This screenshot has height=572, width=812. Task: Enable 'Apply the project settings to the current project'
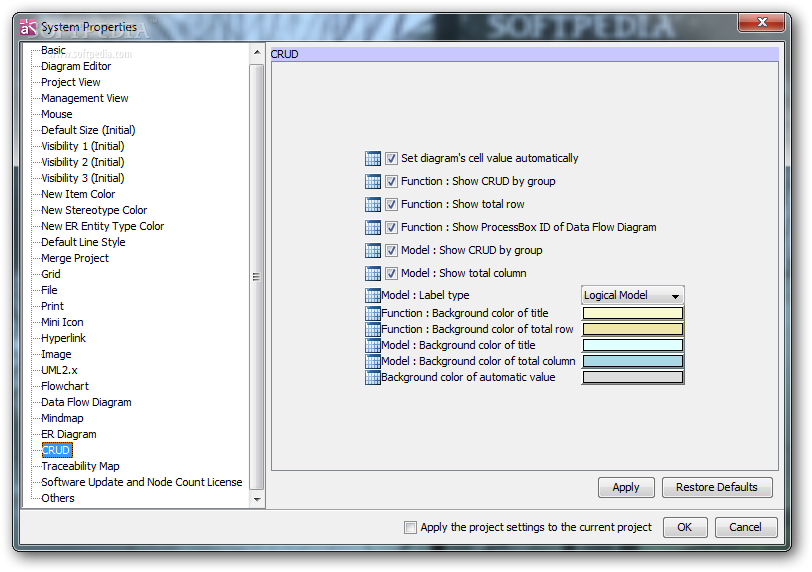410,527
